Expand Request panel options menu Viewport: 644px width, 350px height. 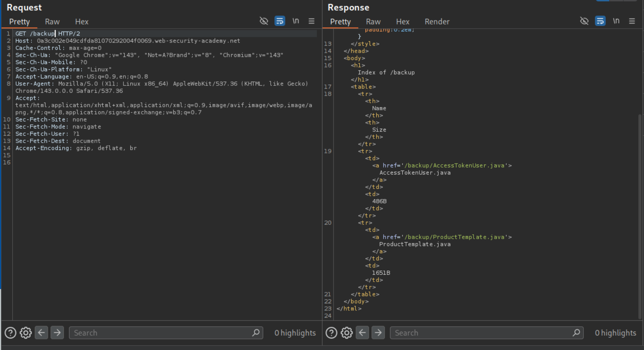click(x=312, y=21)
